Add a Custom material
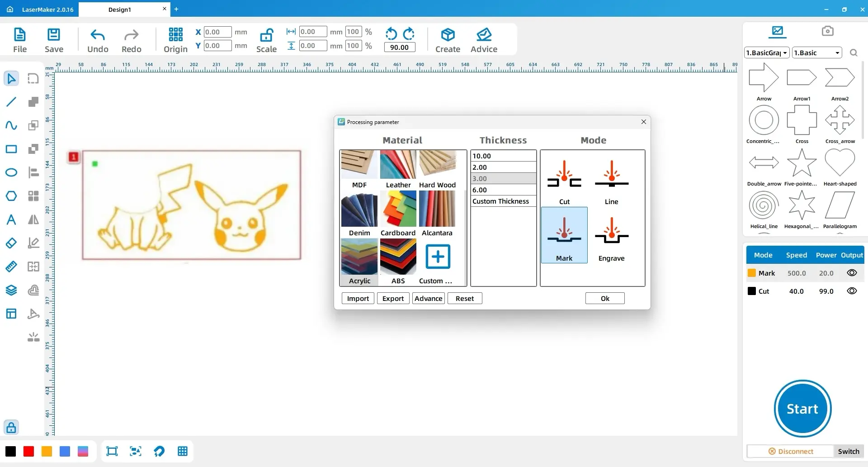This screenshot has width=868, height=467. coord(437,262)
